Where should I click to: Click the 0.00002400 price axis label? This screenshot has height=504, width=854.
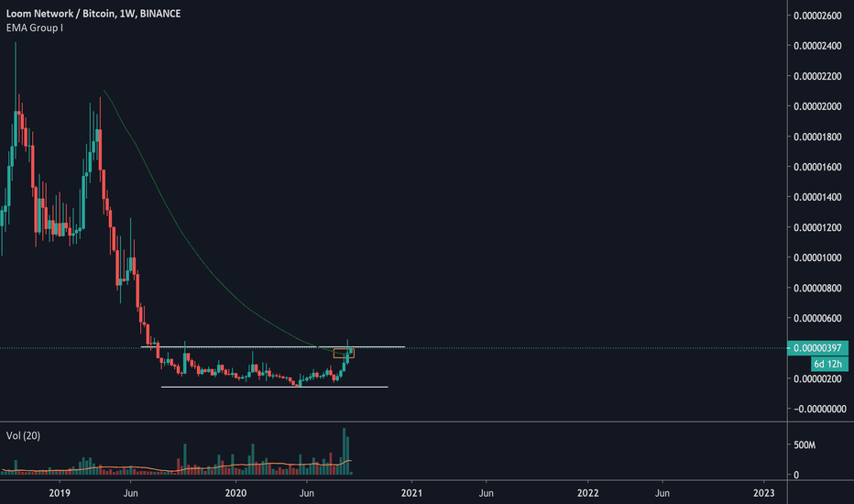coord(817,46)
